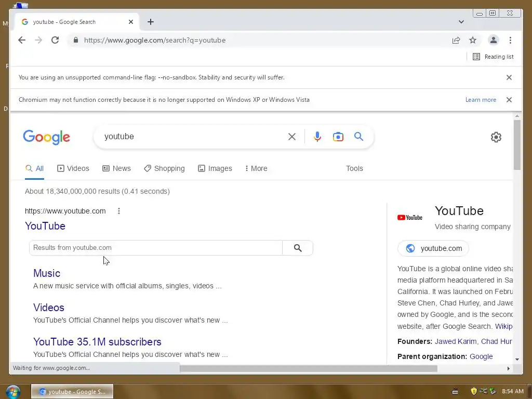532x399 pixels.
Task: Open YouTube 35.1M subscribers link
Action: coord(97,342)
